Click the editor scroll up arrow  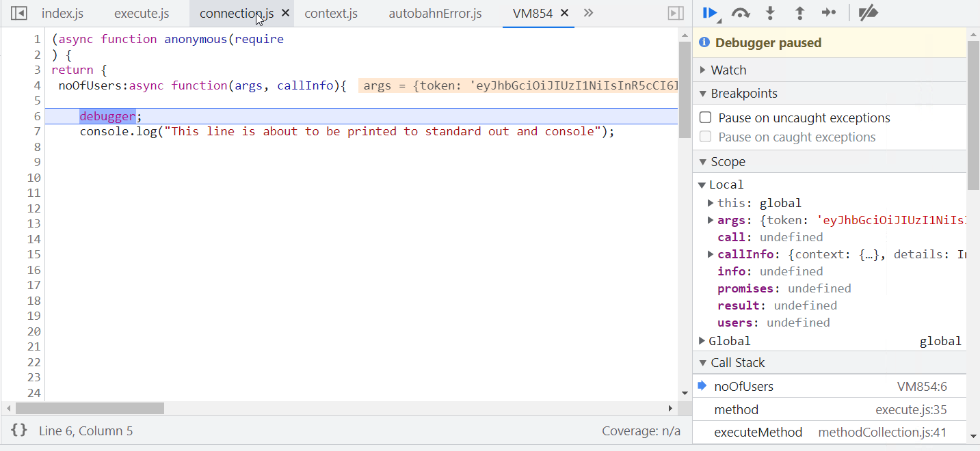[x=685, y=34]
